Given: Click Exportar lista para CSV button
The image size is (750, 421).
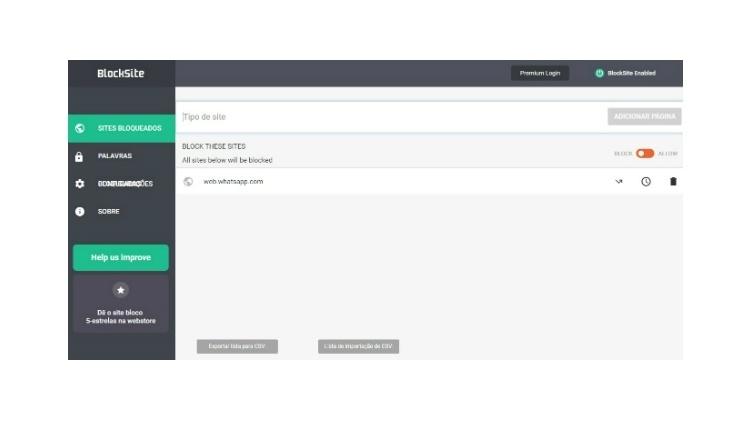Looking at the screenshot, I should [x=237, y=346].
